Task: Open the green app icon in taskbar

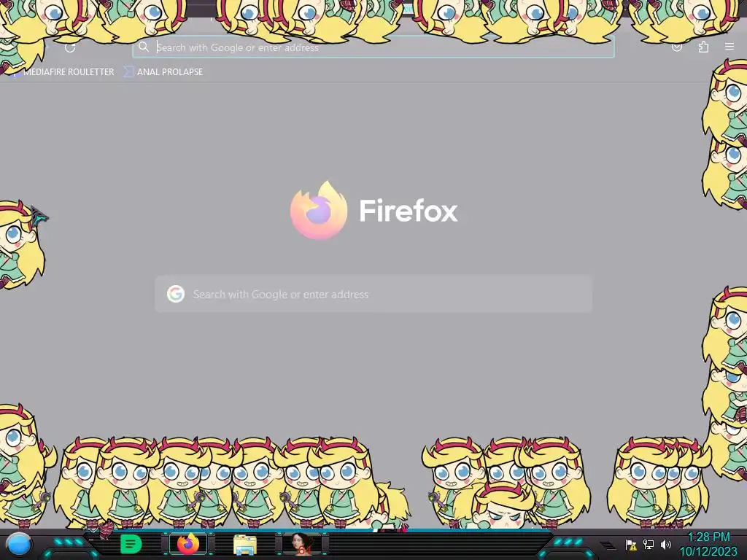Action: 131,544
